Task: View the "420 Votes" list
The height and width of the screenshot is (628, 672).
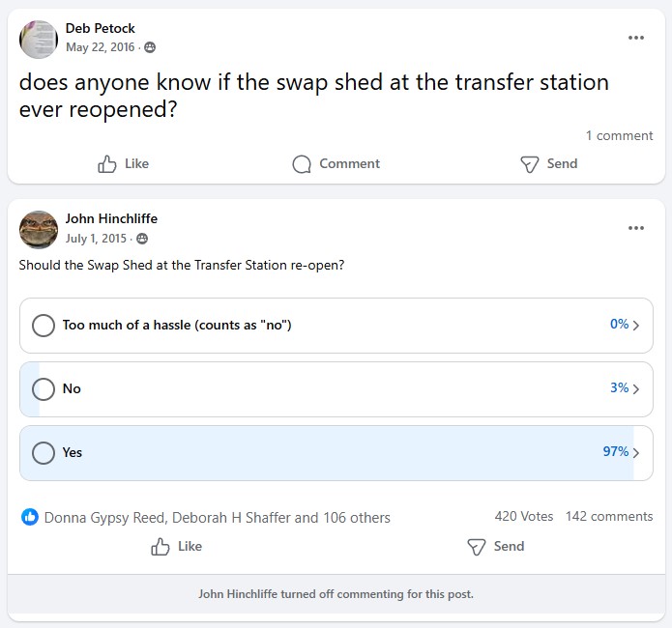Action: click(523, 516)
